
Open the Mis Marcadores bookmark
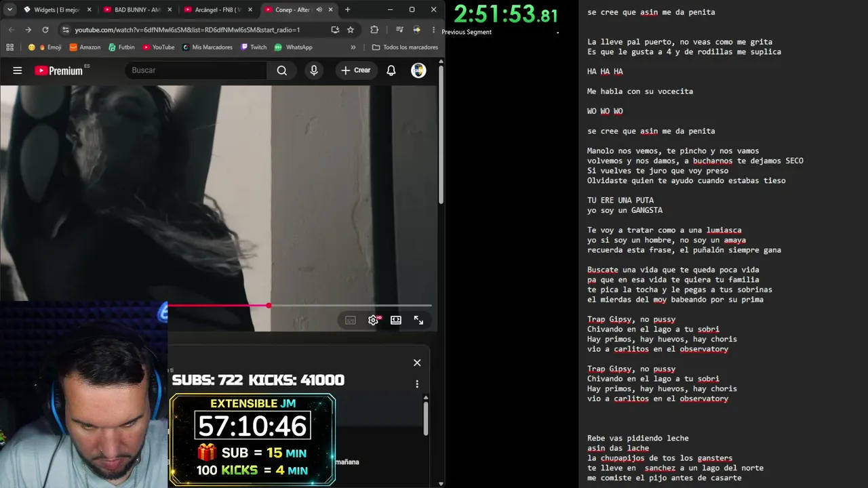pyautogui.click(x=207, y=47)
